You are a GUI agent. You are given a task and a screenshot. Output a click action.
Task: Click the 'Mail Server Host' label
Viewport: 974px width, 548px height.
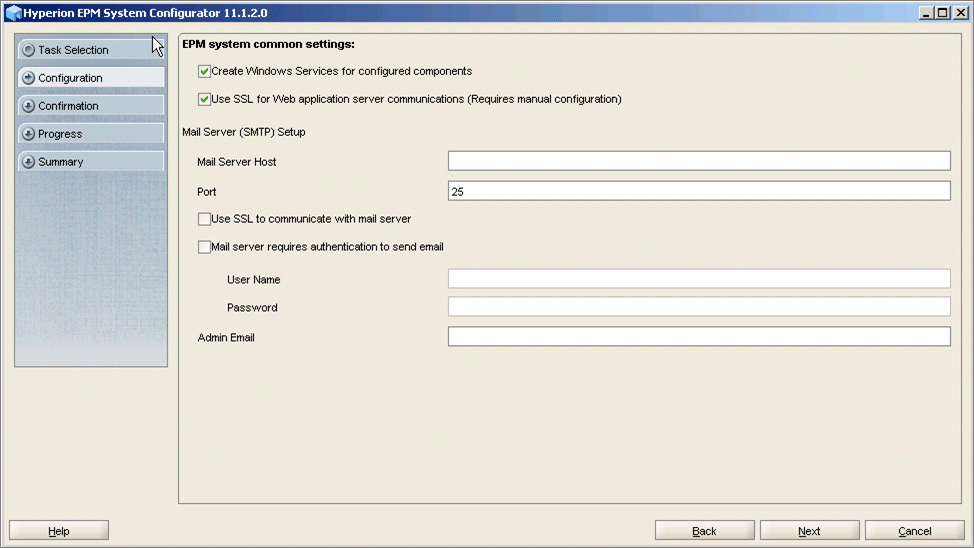(x=237, y=162)
